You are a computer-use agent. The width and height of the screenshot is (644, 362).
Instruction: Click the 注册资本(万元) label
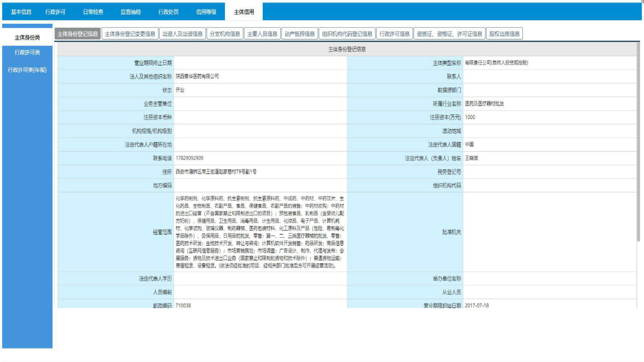coord(445,117)
